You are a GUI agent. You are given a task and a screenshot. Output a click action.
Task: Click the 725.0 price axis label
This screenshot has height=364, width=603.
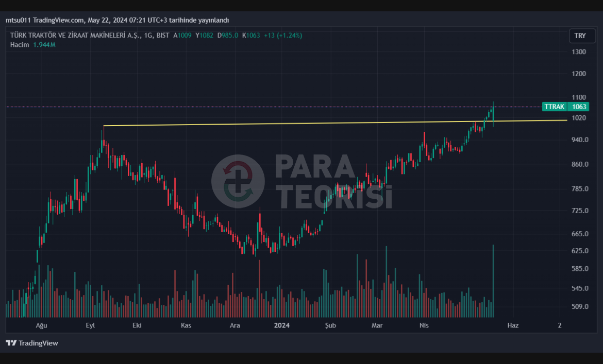click(580, 211)
